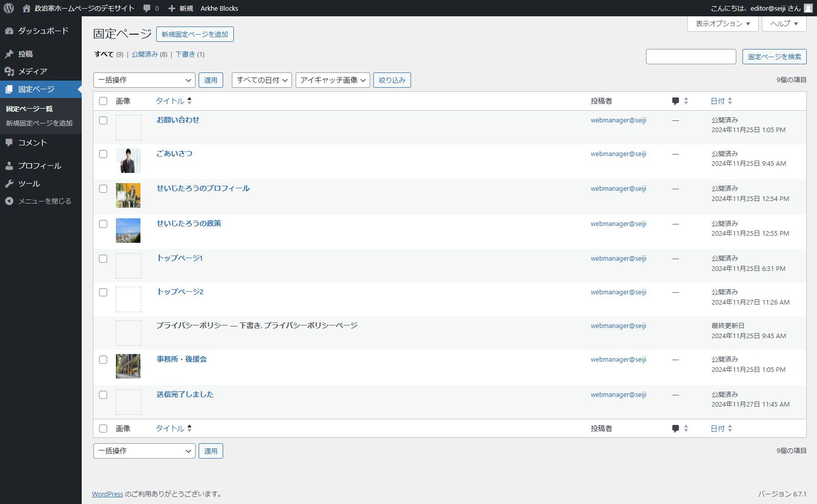This screenshot has height=504, width=817.
Task: Click the 事務所・後援会 featured image thumbnail
Action: 128,366
